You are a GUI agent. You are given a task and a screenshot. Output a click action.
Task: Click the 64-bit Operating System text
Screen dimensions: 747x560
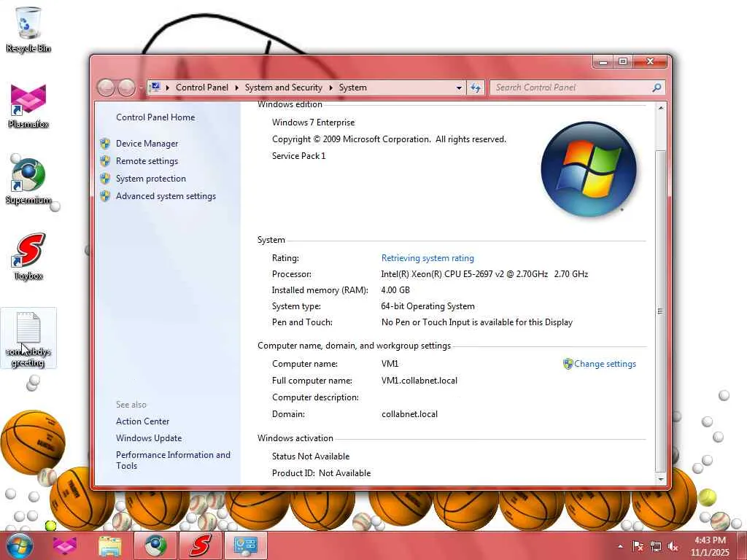click(427, 306)
